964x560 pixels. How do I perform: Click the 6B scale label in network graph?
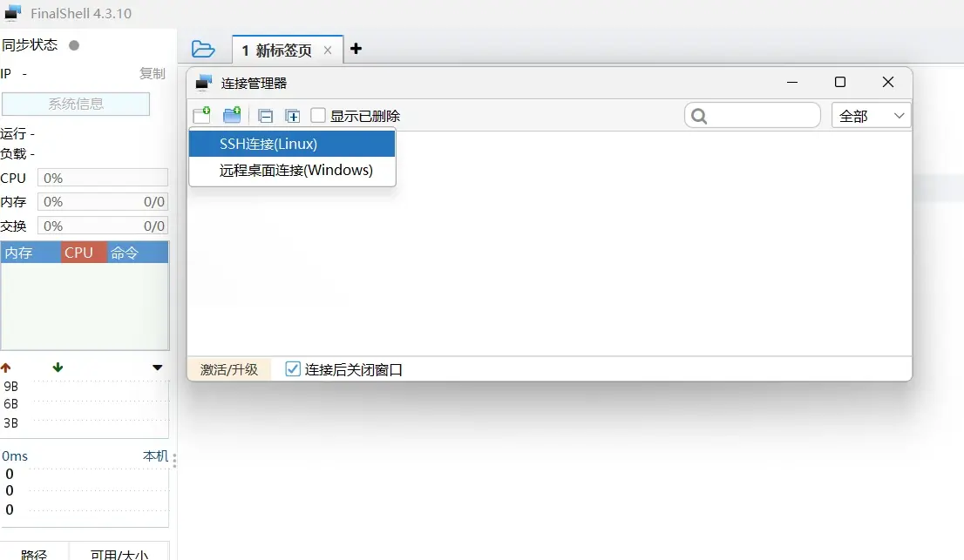tap(11, 404)
